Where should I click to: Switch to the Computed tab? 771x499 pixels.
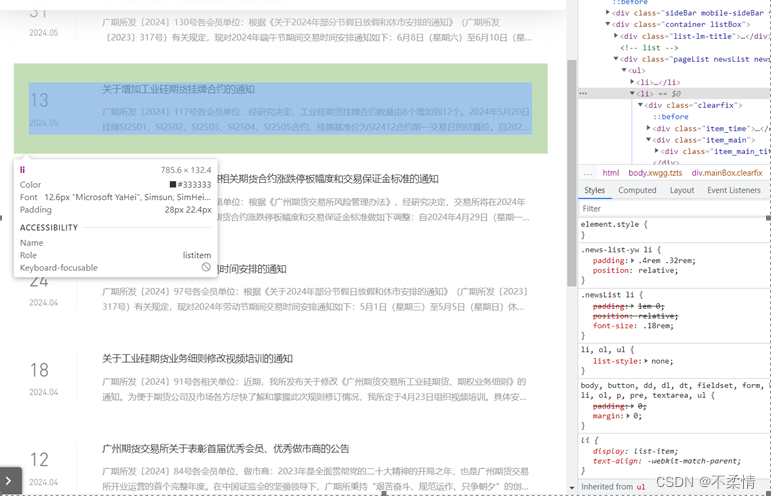click(x=637, y=190)
